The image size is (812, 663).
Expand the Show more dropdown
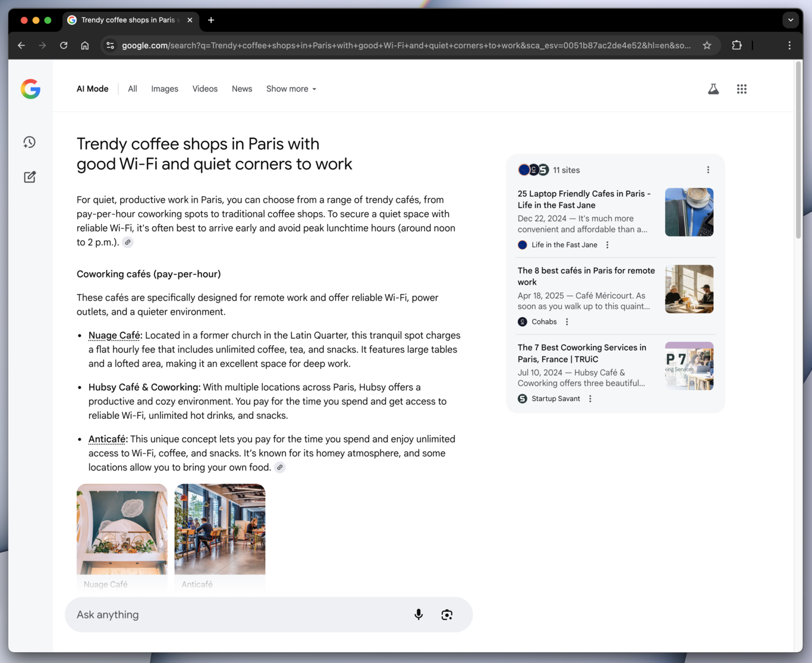291,89
